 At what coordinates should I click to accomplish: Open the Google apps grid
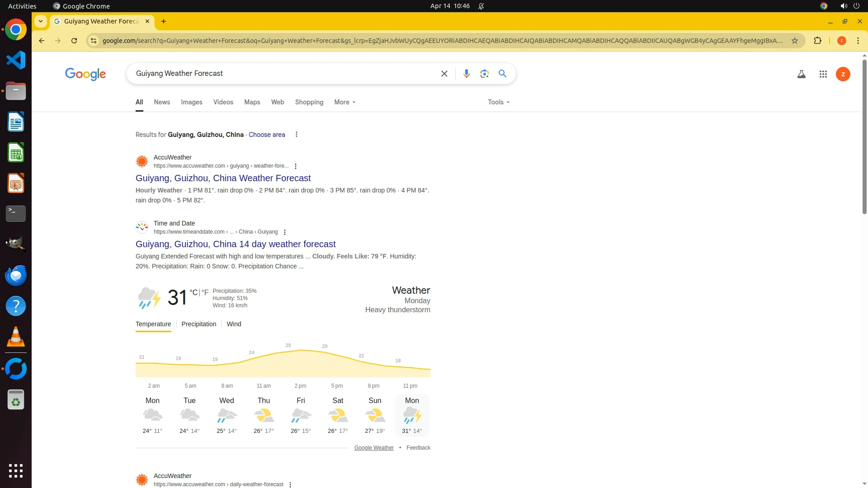click(x=823, y=74)
